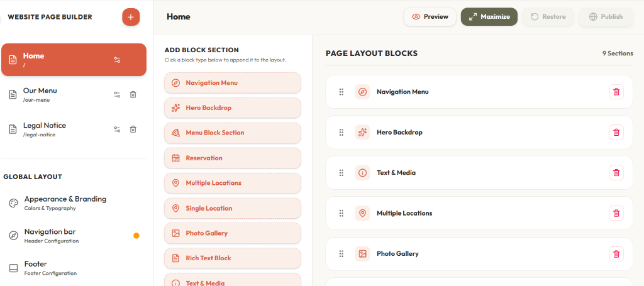Open settings sliders icon for Home page
This screenshot has height=286, width=644.
tap(117, 60)
